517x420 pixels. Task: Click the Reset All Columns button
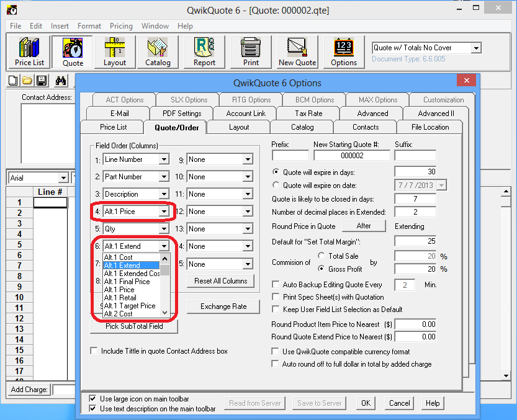[220, 281]
